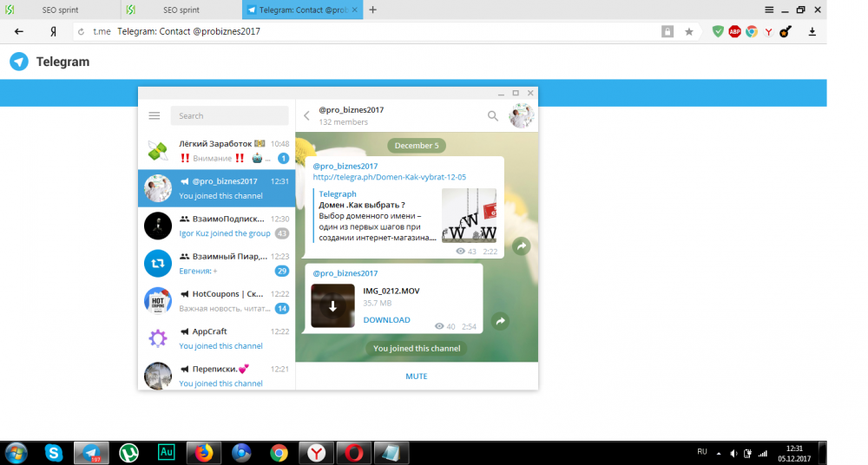Open the WWW preview thumbnail image
This screenshot has width=868, height=465.
[x=469, y=215]
